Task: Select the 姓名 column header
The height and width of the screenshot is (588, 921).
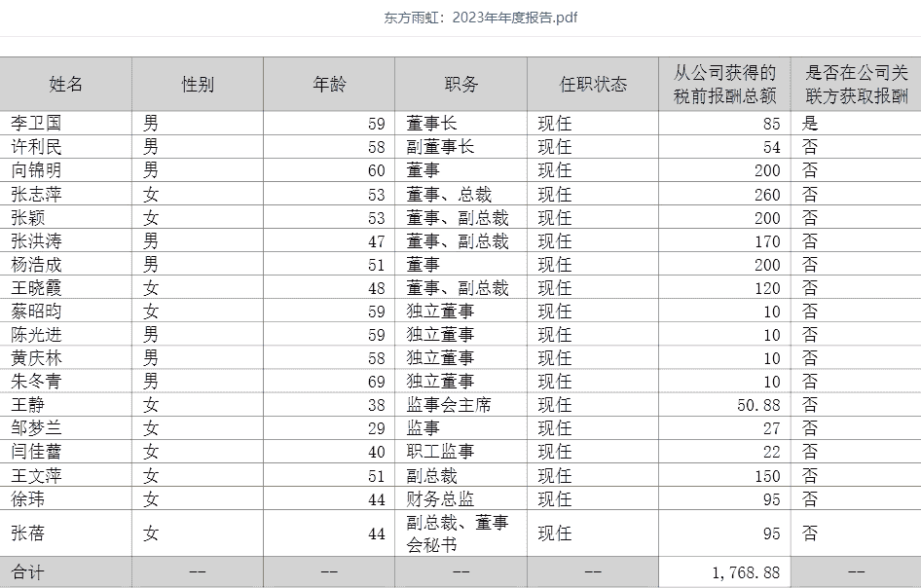Action: (66, 84)
